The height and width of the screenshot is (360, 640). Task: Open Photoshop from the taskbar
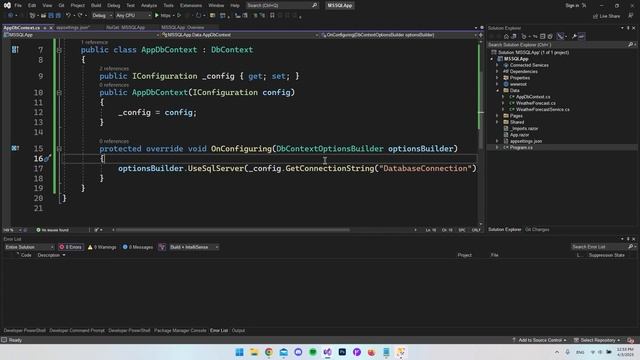[342, 352]
